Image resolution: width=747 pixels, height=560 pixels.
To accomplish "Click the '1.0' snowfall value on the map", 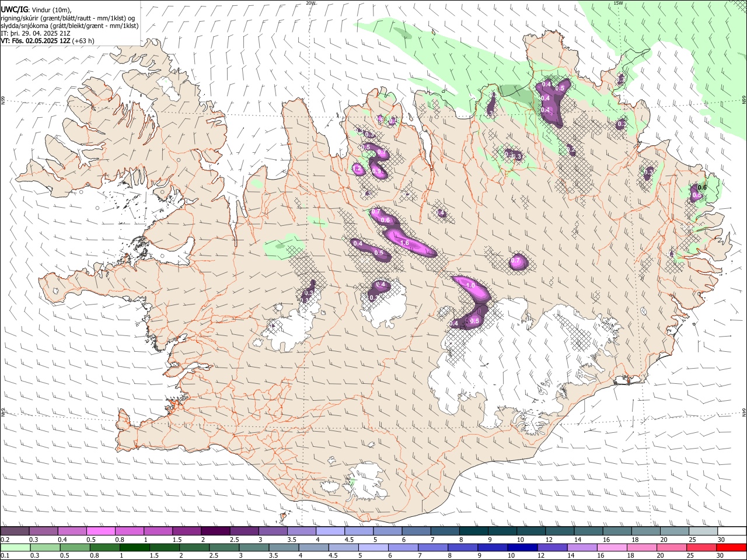I will (x=470, y=285).
